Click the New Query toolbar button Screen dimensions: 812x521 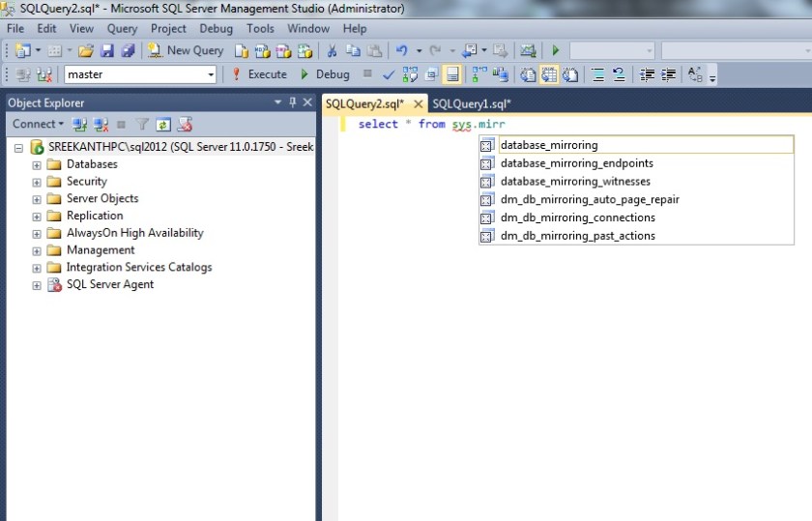tap(186, 50)
